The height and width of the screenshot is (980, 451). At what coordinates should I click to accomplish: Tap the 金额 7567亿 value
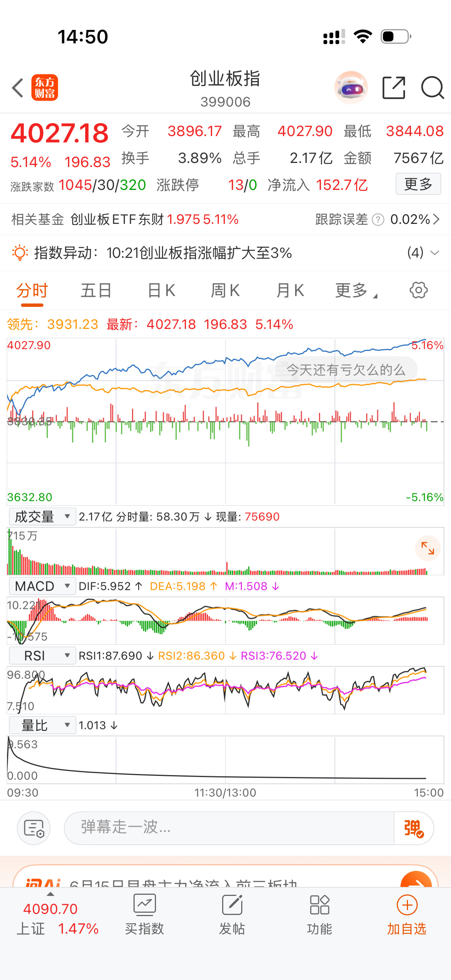pos(418,158)
